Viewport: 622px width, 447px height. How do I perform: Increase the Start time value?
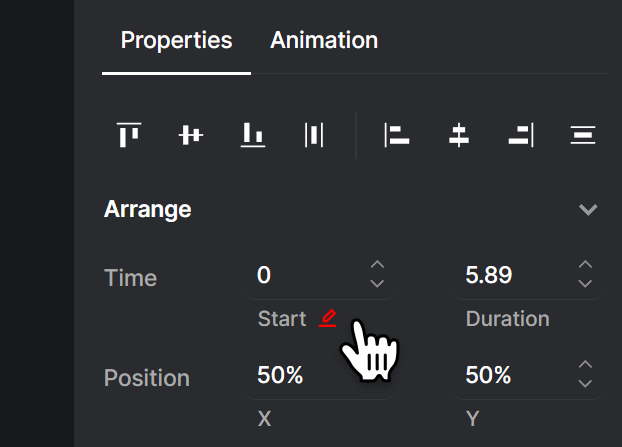[377, 265]
